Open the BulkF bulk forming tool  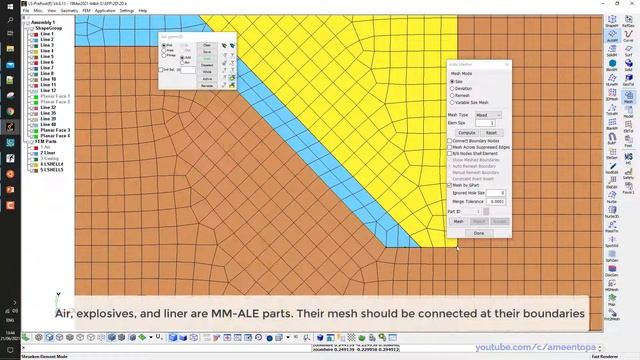[x=612, y=139]
